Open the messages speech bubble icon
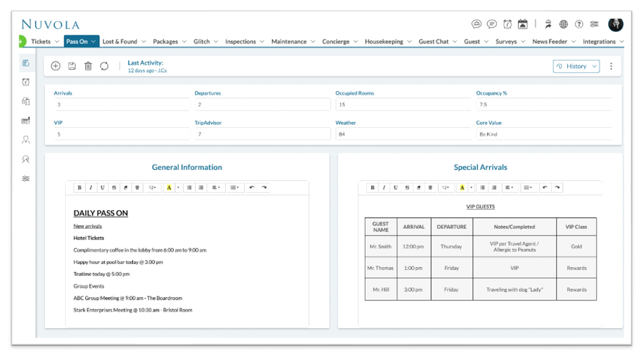The width and height of the screenshot is (644, 356). [x=491, y=24]
